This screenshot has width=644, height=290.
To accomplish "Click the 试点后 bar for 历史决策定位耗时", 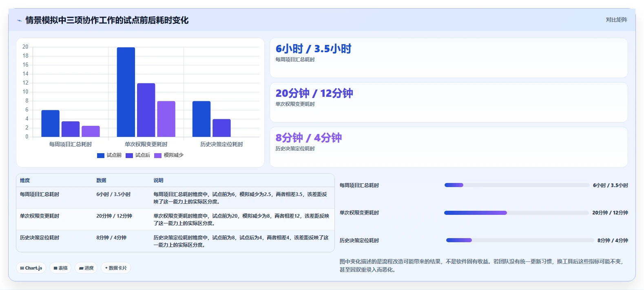I will [221, 128].
